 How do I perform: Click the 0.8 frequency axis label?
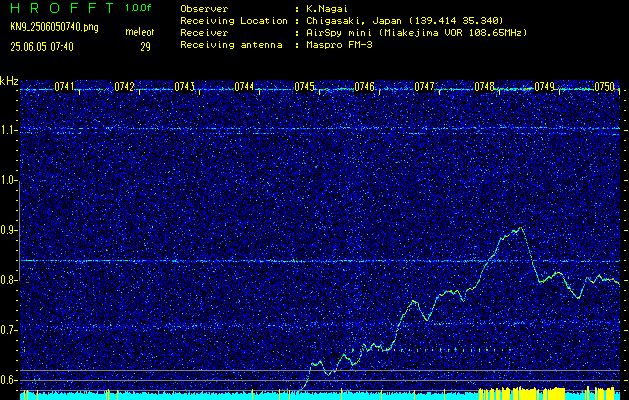[8, 280]
